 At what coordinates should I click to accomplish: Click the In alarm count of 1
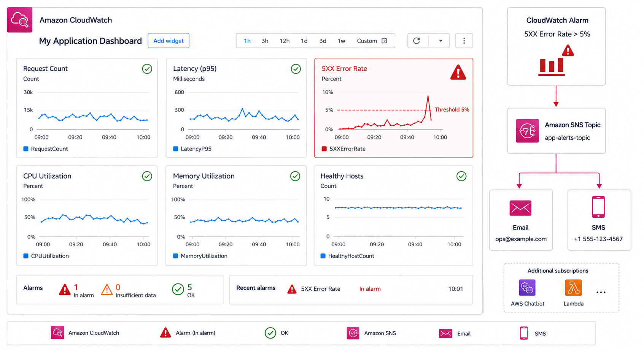click(x=76, y=287)
